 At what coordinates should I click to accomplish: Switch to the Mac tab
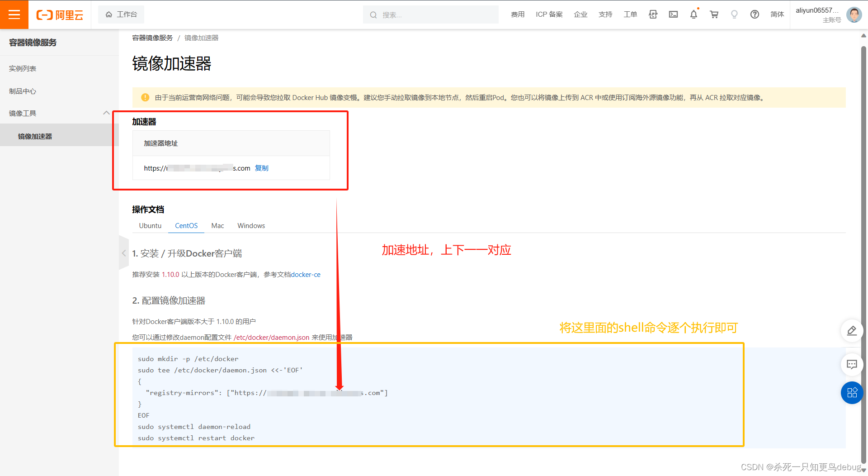point(217,226)
